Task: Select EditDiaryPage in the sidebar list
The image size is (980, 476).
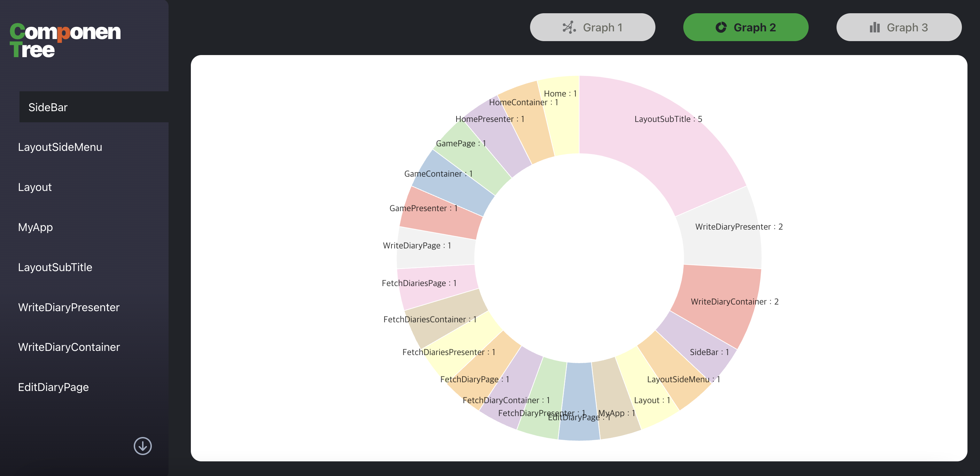Action: pos(53,387)
